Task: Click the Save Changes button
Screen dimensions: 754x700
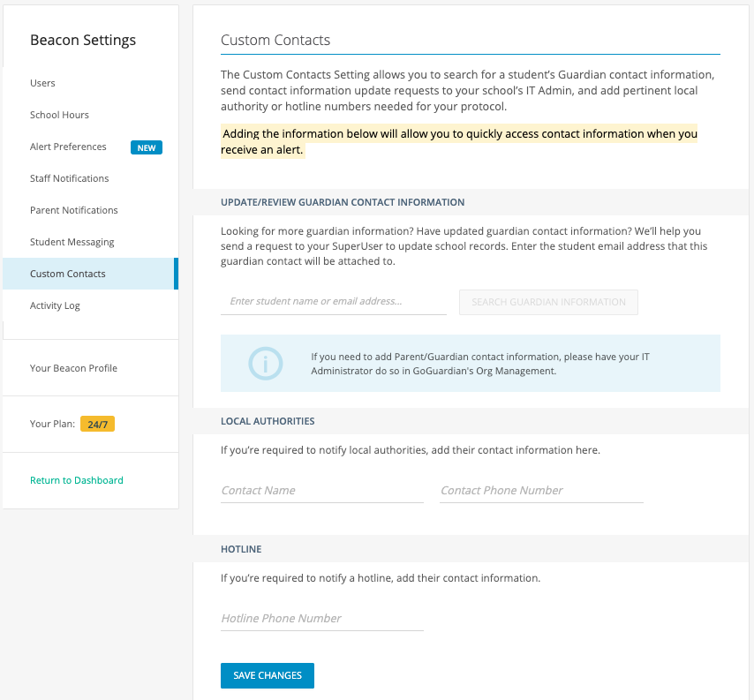Action: [x=267, y=675]
